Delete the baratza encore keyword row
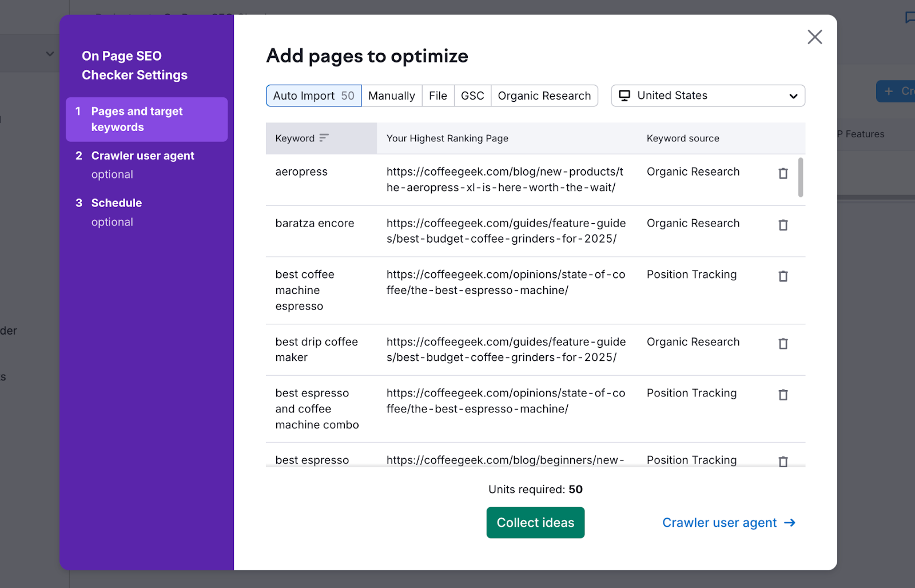The height and width of the screenshot is (588, 915). 783,225
